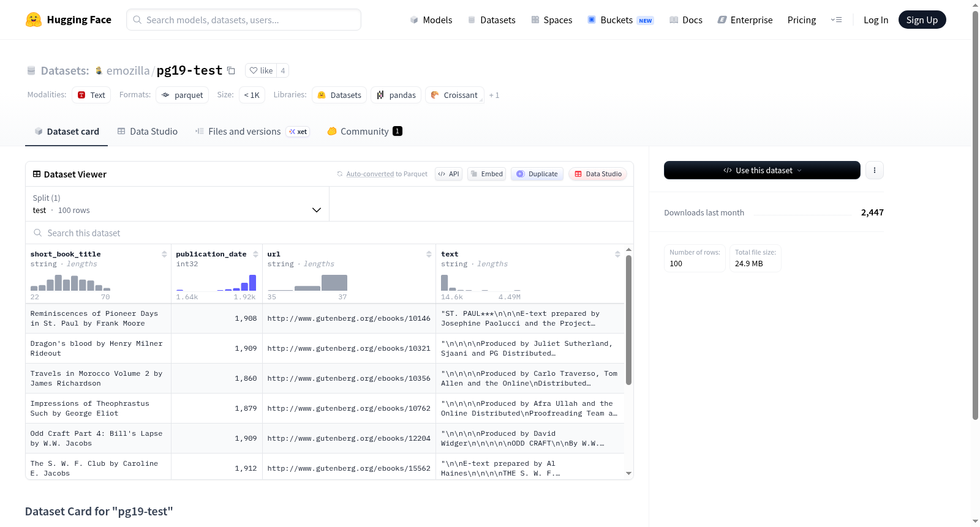Go to the Community tab
This screenshot has width=980, height=527.
[x=364, y=131]
